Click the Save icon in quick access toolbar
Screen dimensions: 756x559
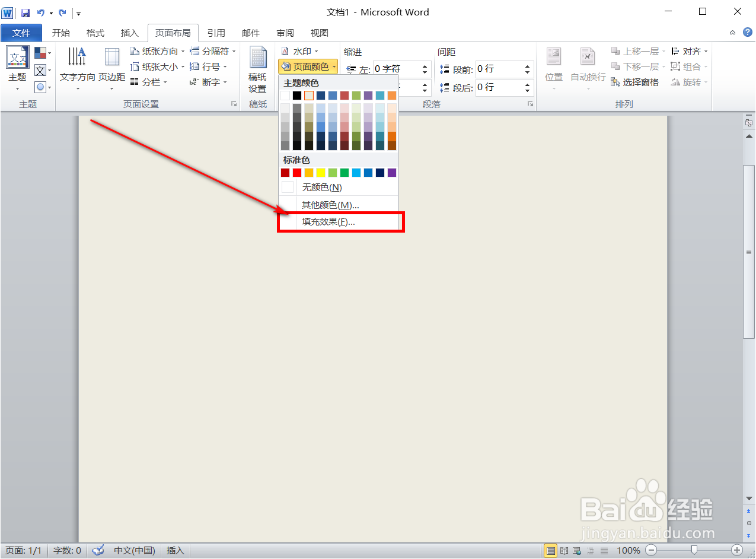[x=25, y=12]
